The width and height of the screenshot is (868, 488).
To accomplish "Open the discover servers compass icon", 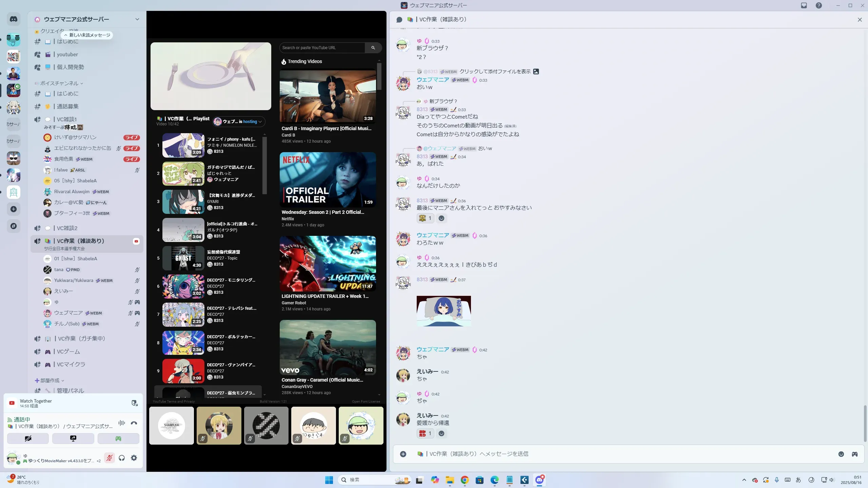I will 14,226.
